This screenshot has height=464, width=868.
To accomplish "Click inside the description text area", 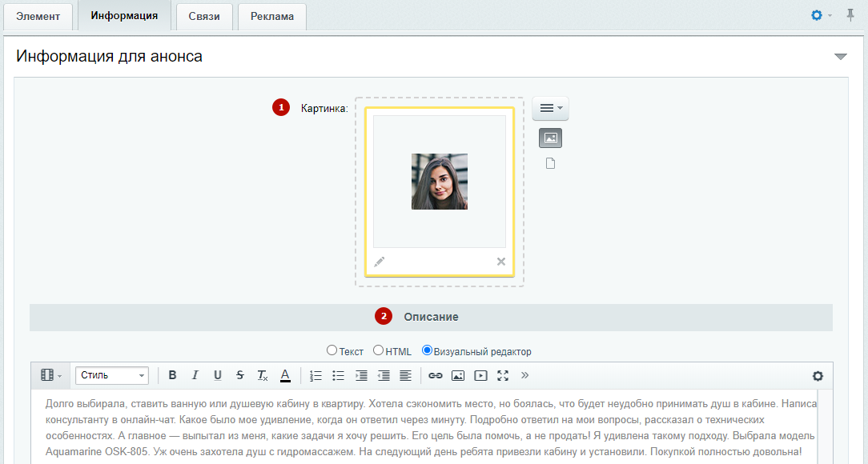I will pyautogui.click(x=424, y=427).
